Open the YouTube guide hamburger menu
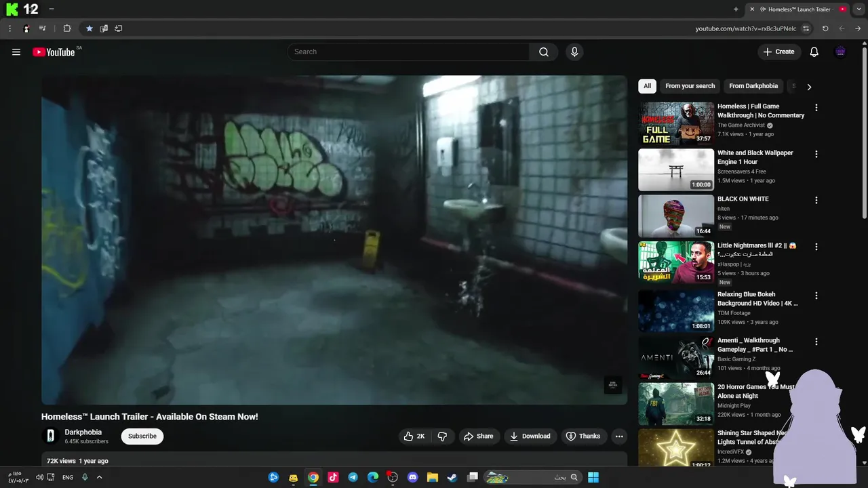868x488 pixels. 16,52
